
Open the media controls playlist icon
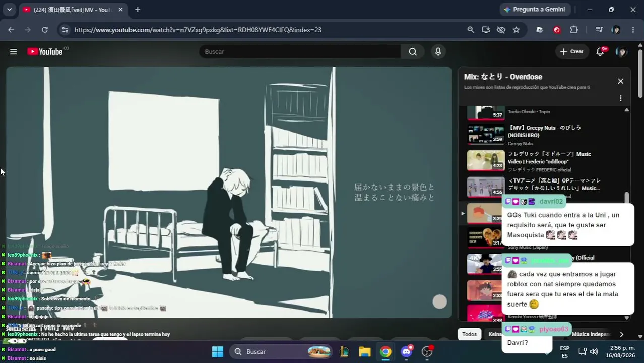[x=599, y=30]
